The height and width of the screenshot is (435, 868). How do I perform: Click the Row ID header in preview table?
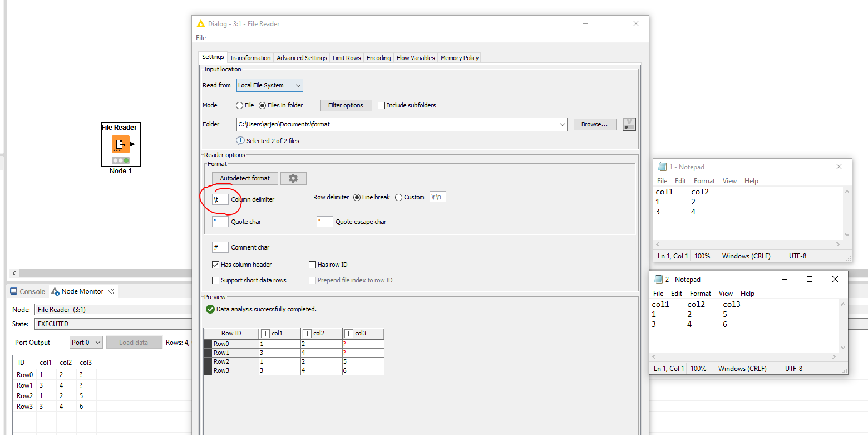coord(231,333)
